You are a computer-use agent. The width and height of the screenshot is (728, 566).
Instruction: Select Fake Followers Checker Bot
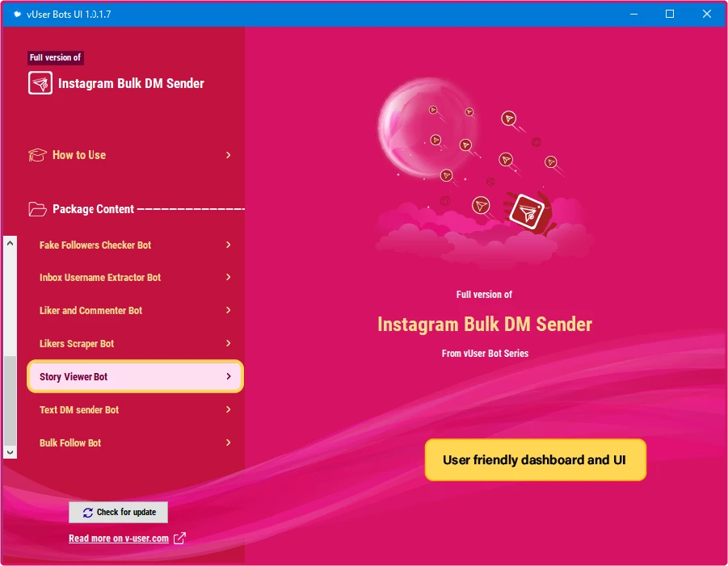tap(135, 245)
